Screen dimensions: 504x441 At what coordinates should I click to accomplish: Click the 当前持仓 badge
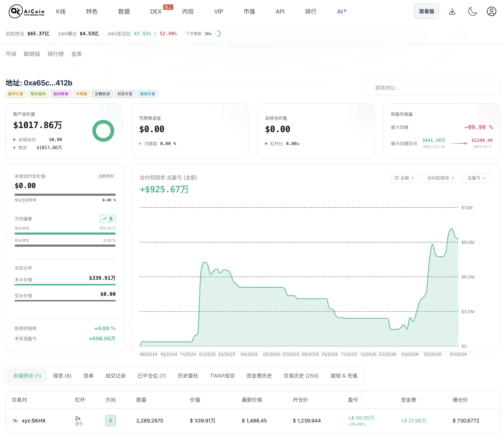tap(106, 176)
